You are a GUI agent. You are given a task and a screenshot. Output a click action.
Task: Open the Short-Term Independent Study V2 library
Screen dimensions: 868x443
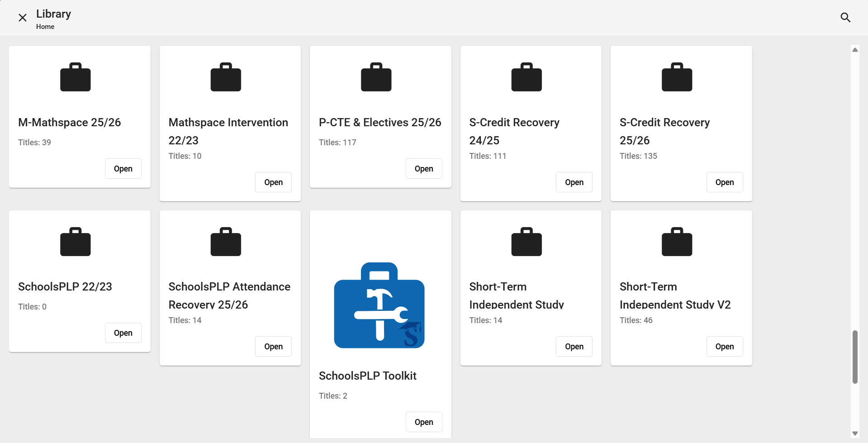(x=725, y=347)
